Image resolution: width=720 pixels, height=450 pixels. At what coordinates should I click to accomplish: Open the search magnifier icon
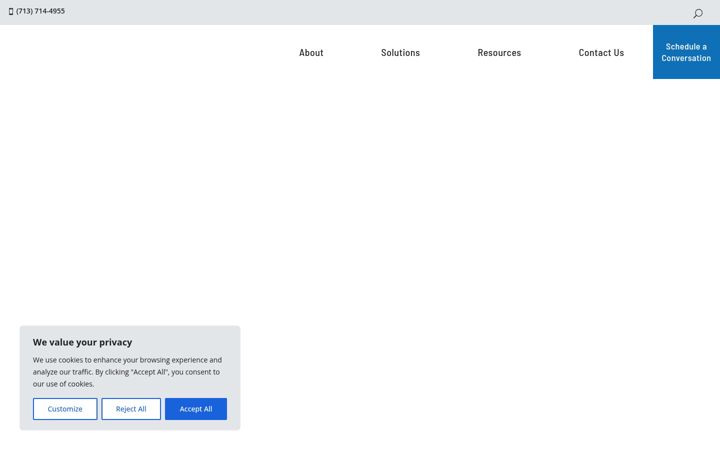[x=698, y=14]
